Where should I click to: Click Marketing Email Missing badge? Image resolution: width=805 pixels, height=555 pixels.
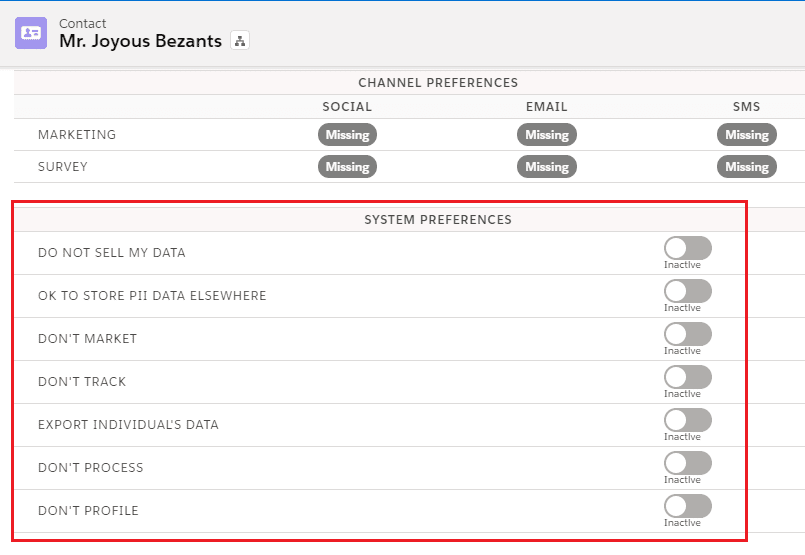[547, 135]
